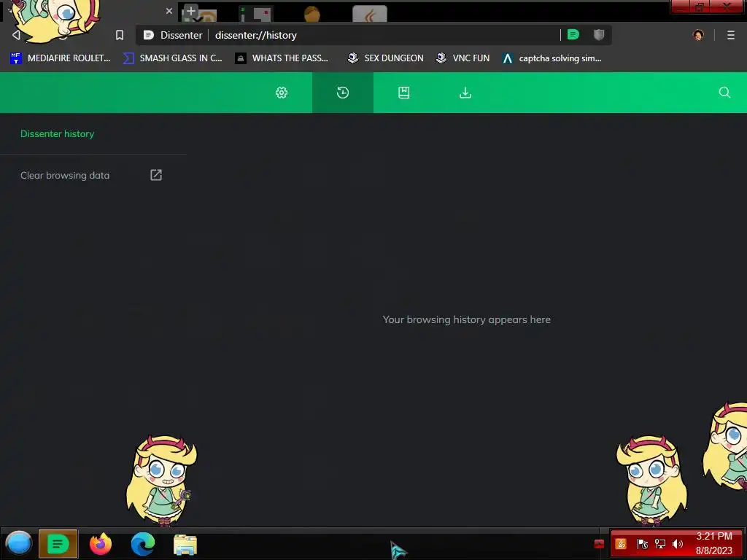Click the Java coffee cup tab thumbnail
This screenshot has height=560, width=747.
370,15
